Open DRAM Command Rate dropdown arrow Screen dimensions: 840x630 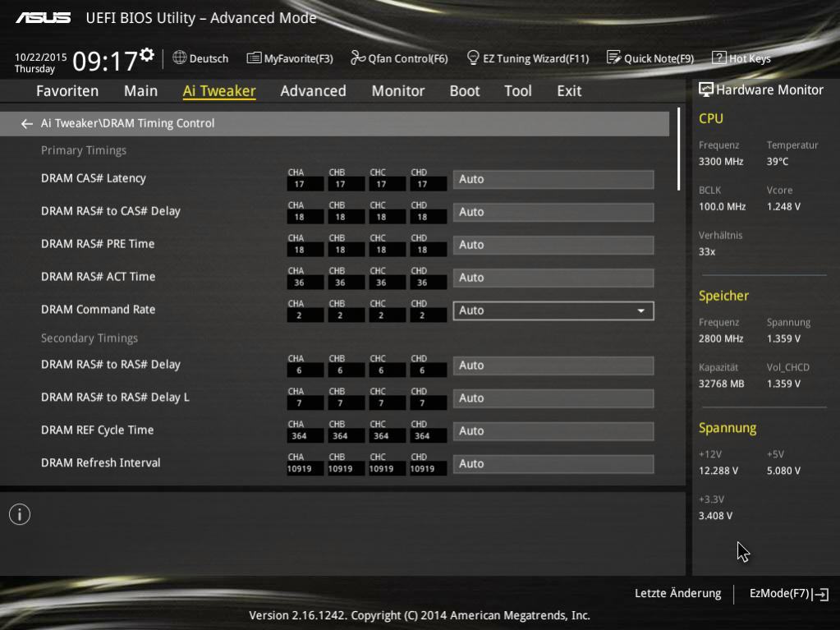pyautogui.click(x=640, y=310)
